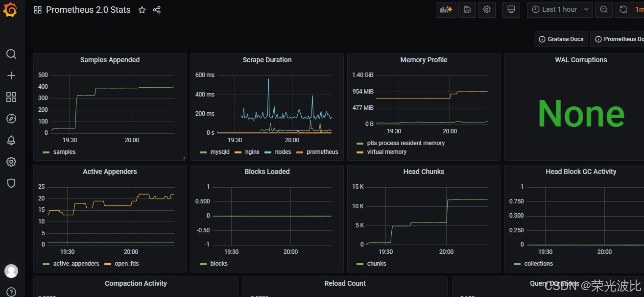Screen dimensions: 644x297
Task: Open the WAL Corruptions panel title menu
Action: click(x=581, y=60)
